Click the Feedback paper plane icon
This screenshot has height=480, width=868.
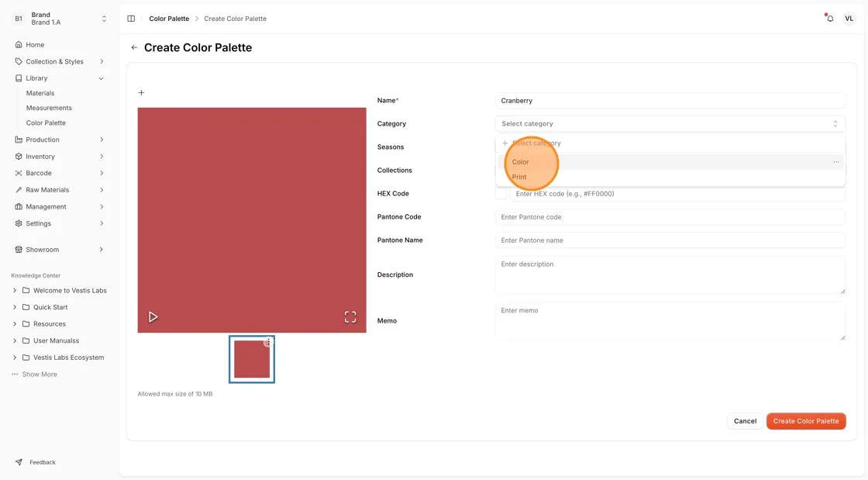(x=19, y=462)
